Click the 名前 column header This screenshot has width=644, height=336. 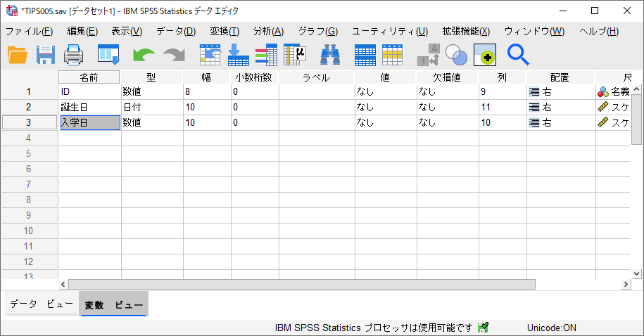(x=89, y=77)
